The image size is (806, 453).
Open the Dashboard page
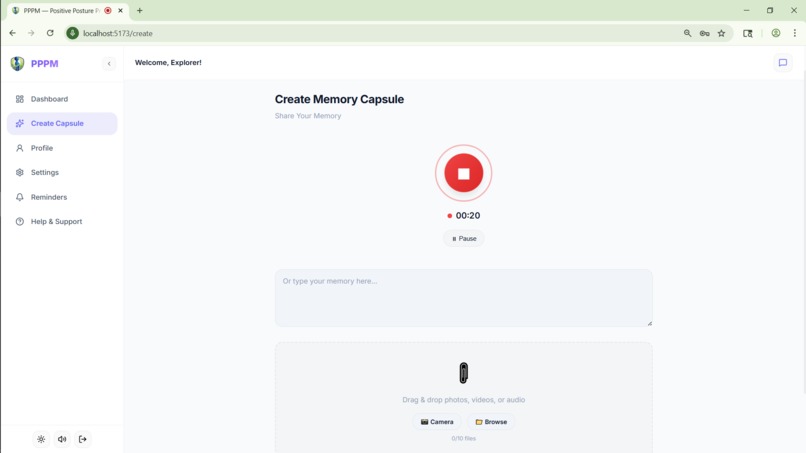pyautogui.click(x=62, y=99)
